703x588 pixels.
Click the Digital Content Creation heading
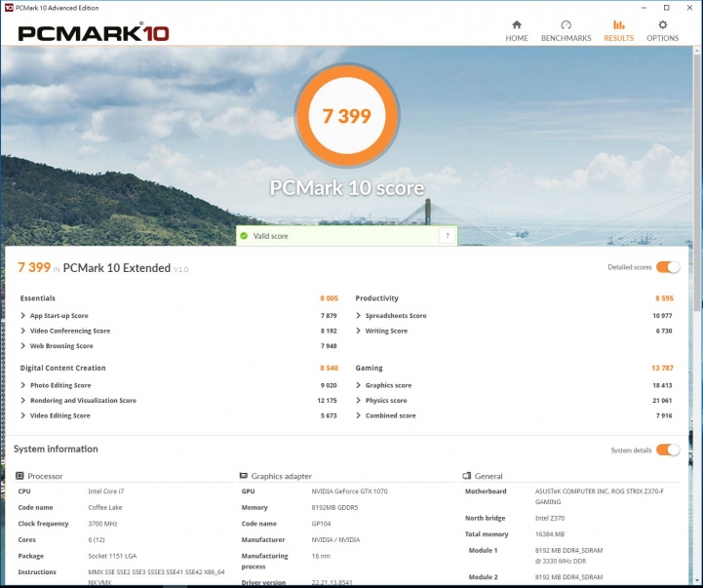point(62,368)
